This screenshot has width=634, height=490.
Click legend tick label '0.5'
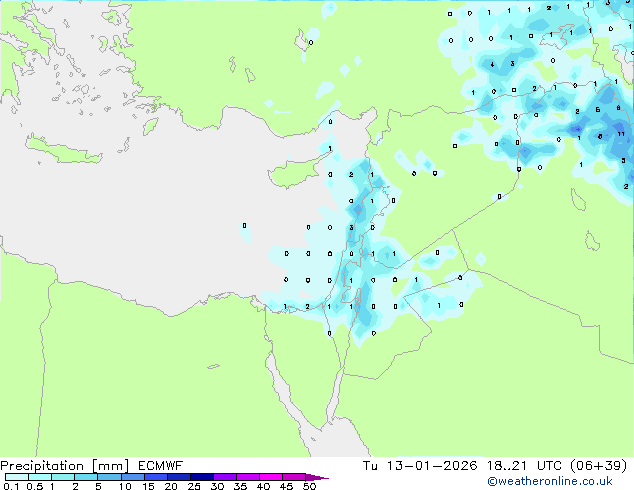point(35,486)
